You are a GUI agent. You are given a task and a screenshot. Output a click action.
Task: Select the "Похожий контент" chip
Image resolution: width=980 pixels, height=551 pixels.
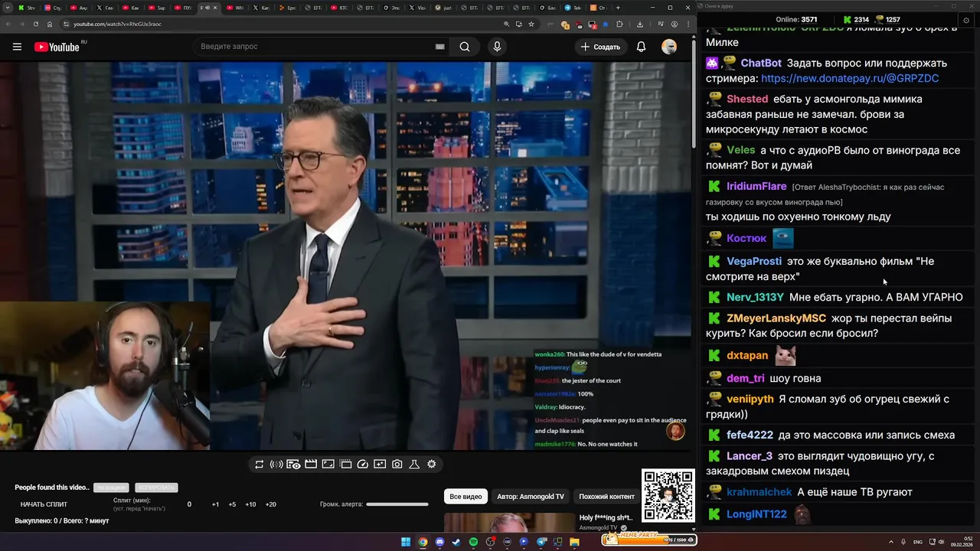pos(606,497)
